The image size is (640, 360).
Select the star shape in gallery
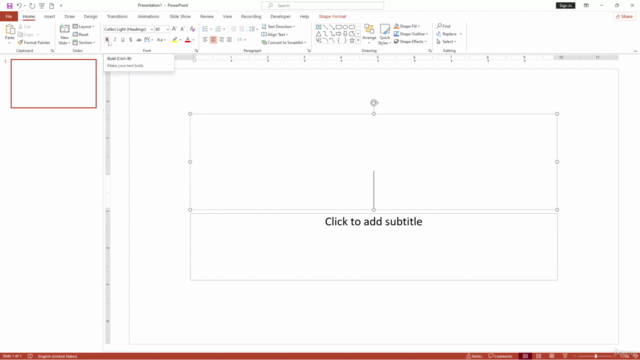pos(352,40)
